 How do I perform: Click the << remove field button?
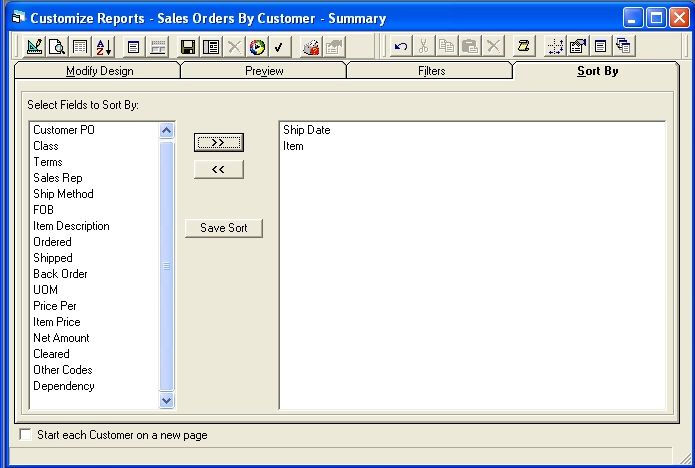(x=219, y=169)
